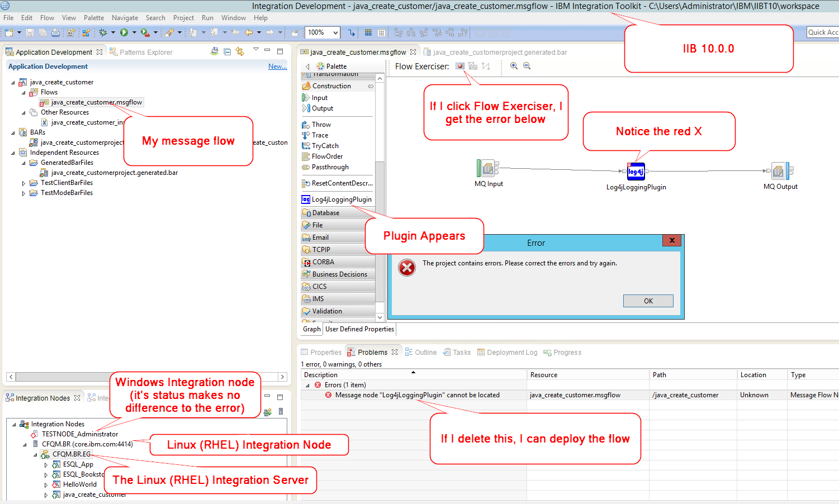Click the New wizard toolbar icon
The width and height of the screenshot is (839, 504).
pos(9,33)
